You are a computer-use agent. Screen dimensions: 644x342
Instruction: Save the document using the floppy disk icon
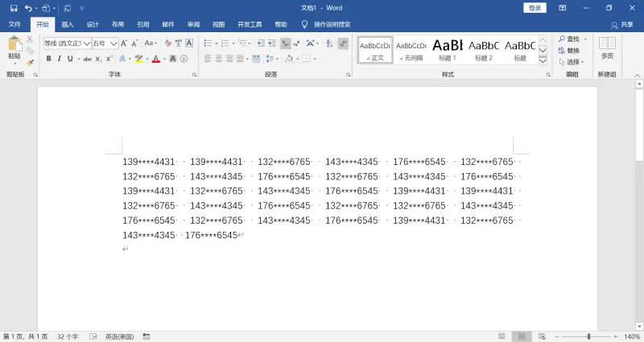[14, 8]
